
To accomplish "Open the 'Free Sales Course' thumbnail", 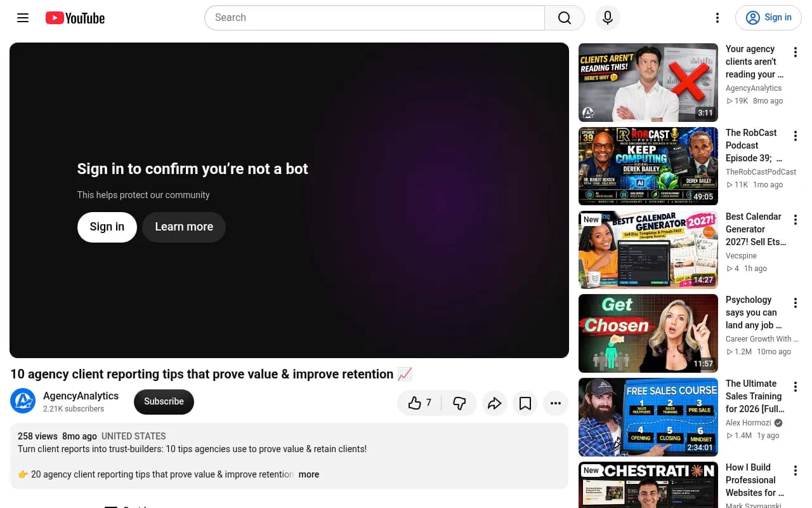I will 648,417.
